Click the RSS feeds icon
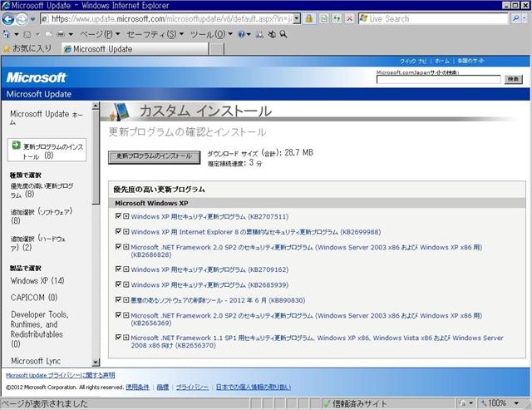 click(x=27, y=34)
